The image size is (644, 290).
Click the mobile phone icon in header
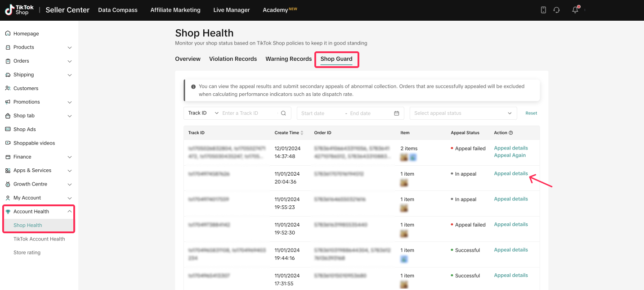click(x=543, y=10)
